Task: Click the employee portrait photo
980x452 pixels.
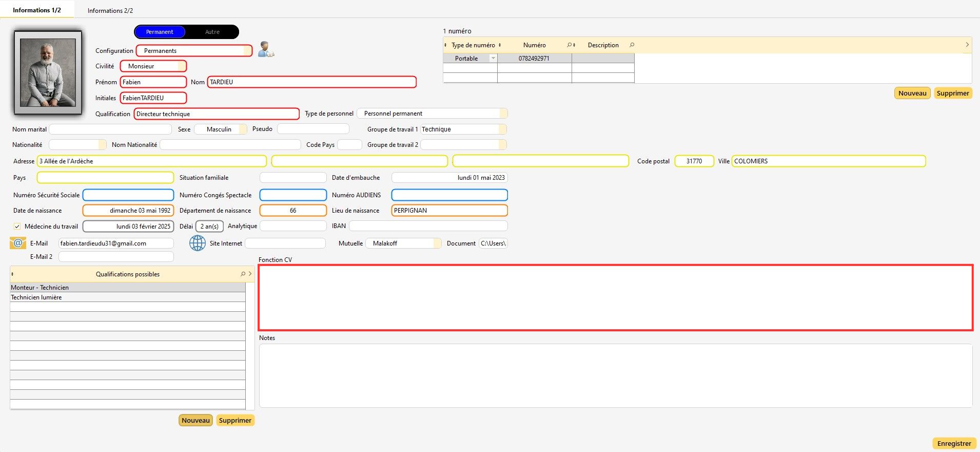Action: (48, 72)
